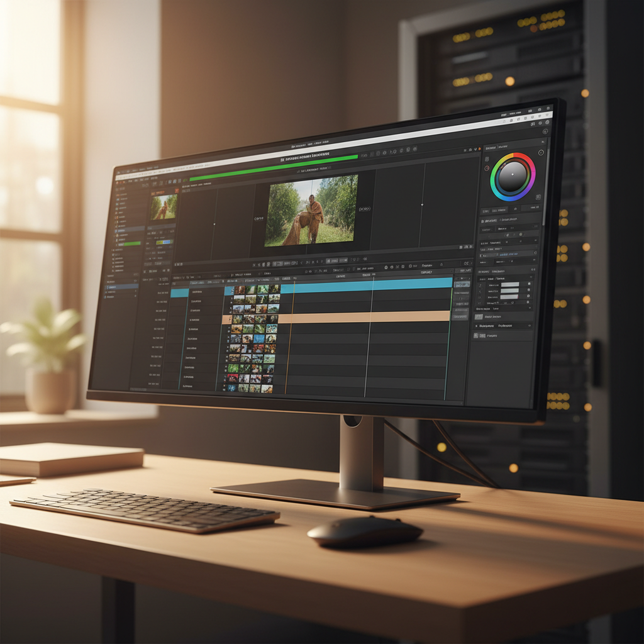Click the round icon in the dark bar above the color panel
Screen dimensions: 644x644
[545, 131]
